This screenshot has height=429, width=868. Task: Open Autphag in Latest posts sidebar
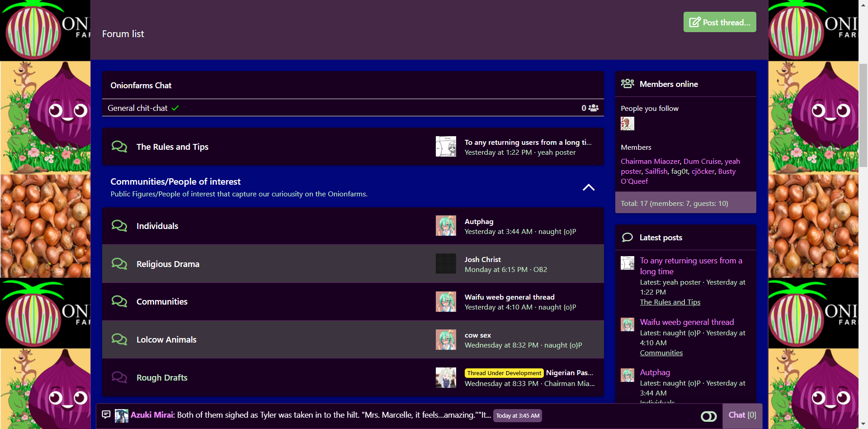point(655,372)
